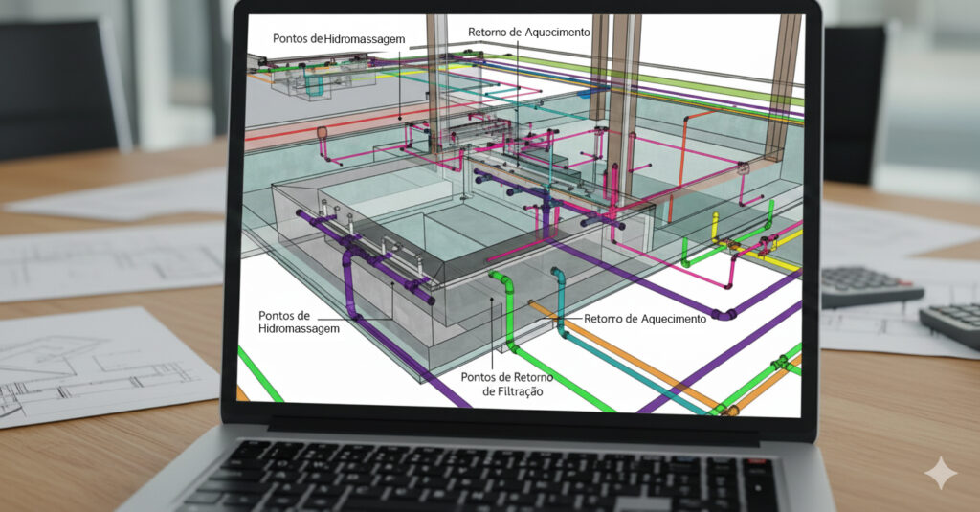This screenshot has width=980, height=512.
Task: Click the "Retorro de Aquecimento" annotation
Action: [644, 319]
